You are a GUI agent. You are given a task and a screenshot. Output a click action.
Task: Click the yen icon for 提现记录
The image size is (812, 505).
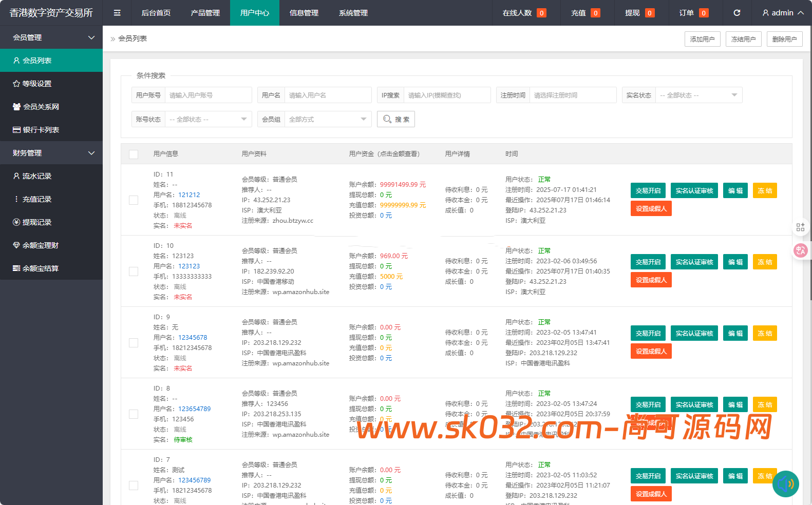coord(16,222)
